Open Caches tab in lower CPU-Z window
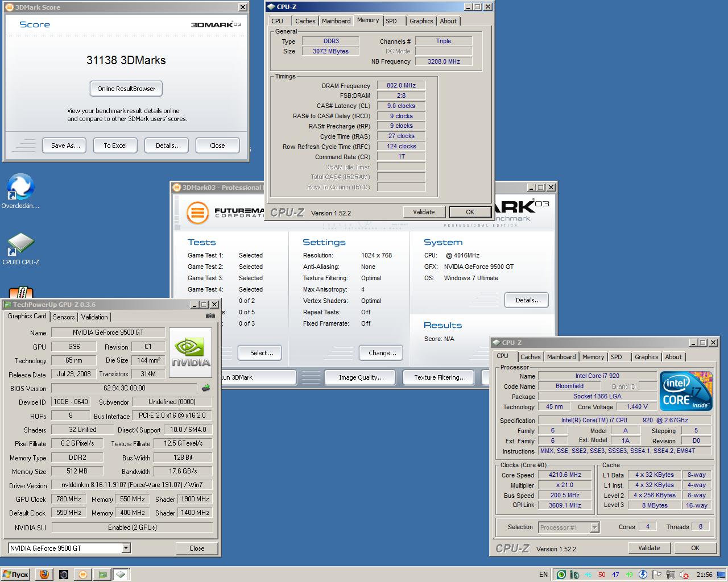 click(531, 357)
